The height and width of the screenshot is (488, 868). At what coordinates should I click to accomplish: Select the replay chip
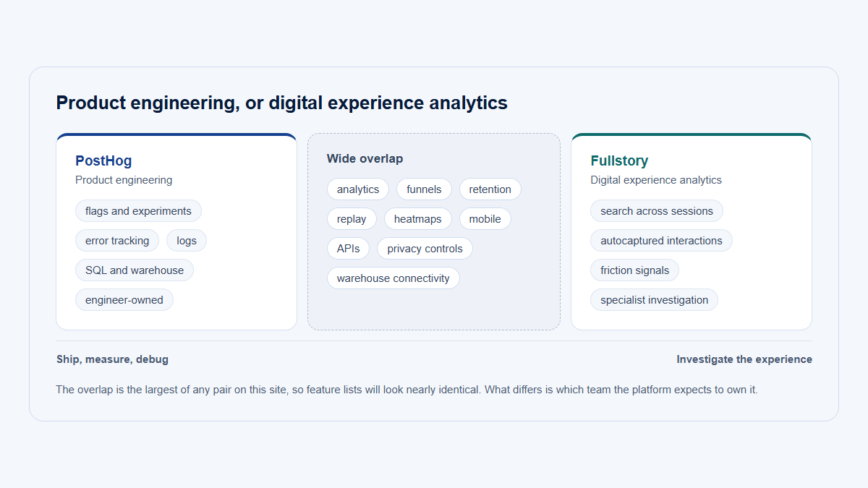pyautogui.click(x=352, y=219)
